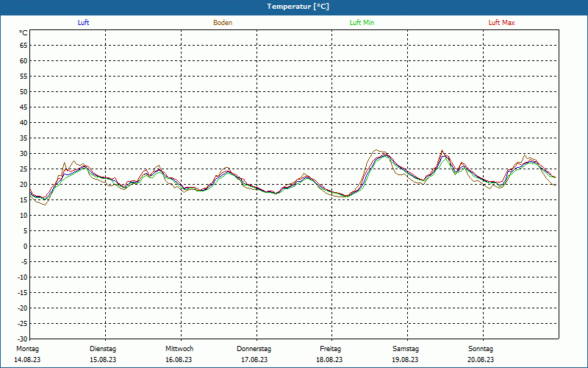
Task: Click the date '17.08.23'
Action: (x=254, y=360)
